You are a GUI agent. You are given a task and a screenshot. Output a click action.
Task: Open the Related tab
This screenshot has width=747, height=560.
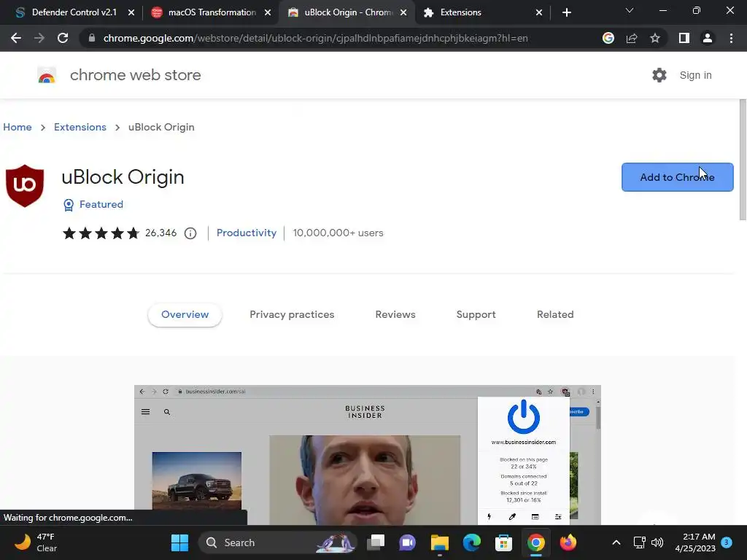tap(555, 315)
